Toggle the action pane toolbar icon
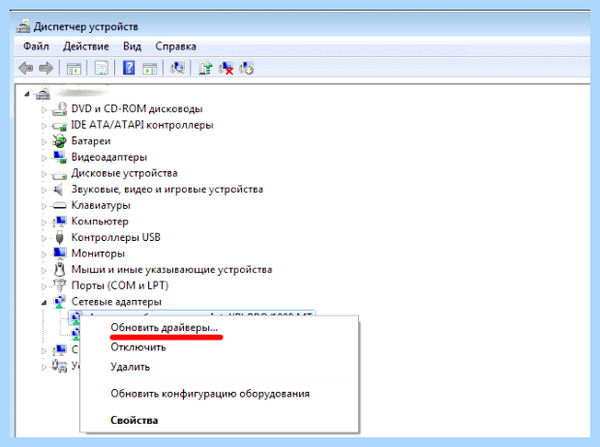Viewport: 600px width, 447px height. point(150,69)
